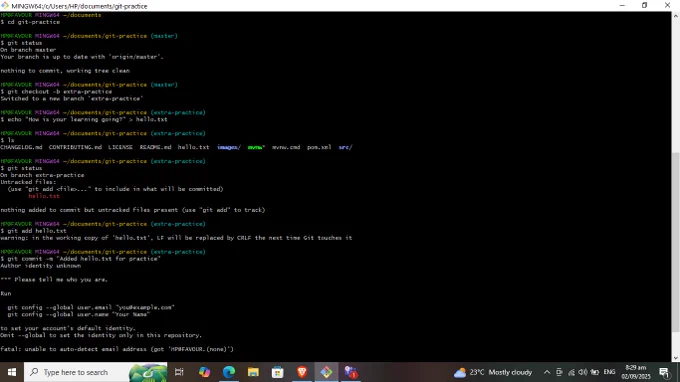Launch Copilot from the taskbar
Viewport: 680px width, 382px height.
click(x=204, y=372)
